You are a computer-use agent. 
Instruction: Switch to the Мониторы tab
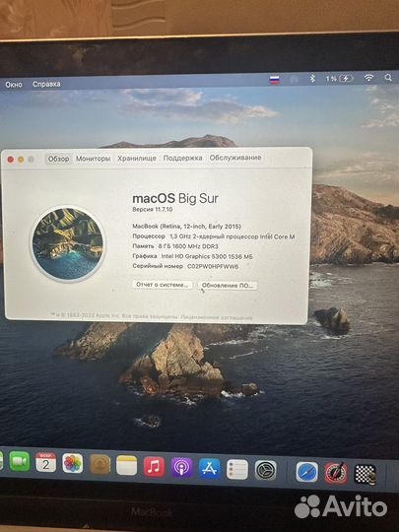(x=93, y=159)
